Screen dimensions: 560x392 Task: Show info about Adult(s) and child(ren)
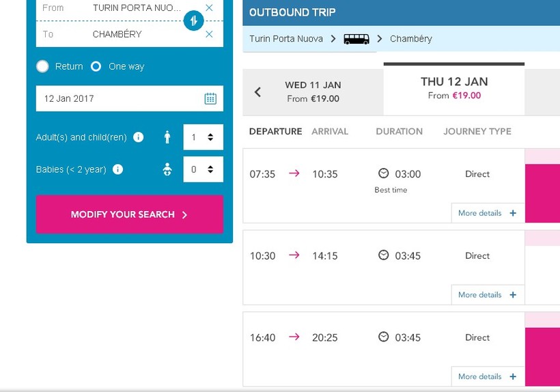click(139, 137)
